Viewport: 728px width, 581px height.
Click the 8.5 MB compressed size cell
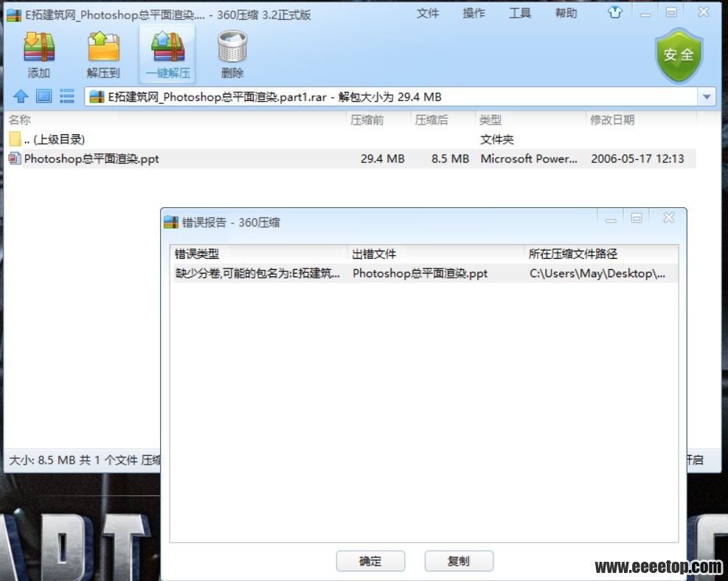pyautogui.click(x=450, y=159)
